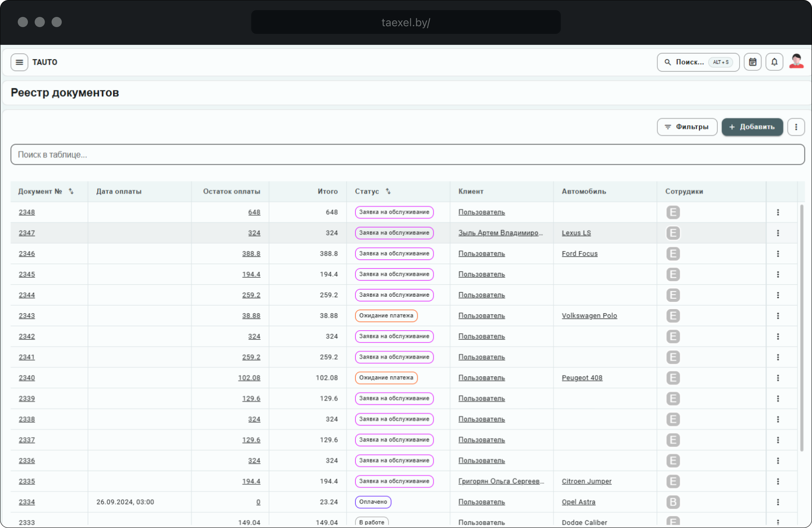Open the calendar icon in header
The width and height of the screenshot is (812, 528).
tap(752, 62)
